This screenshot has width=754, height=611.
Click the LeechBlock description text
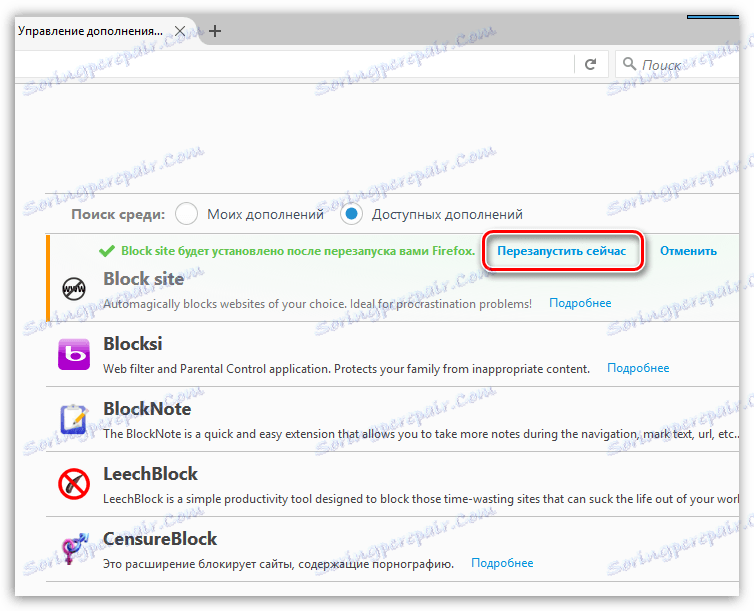tap(421, 499)
